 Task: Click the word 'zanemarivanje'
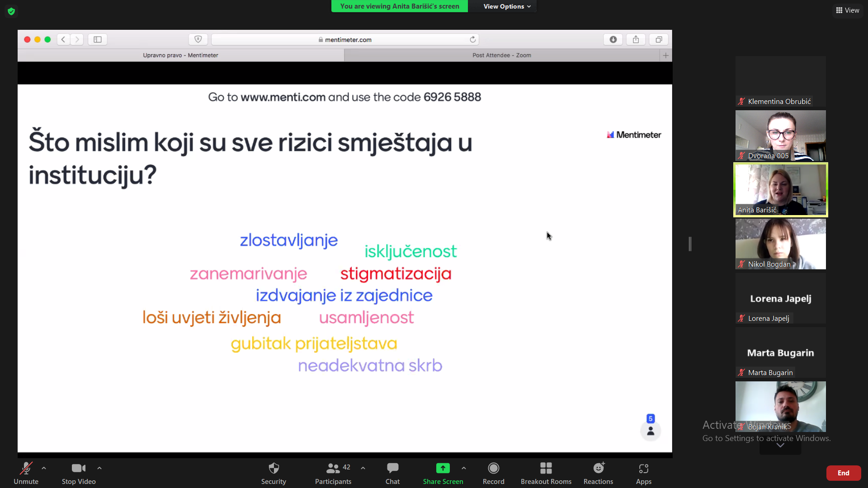[249, 274]
